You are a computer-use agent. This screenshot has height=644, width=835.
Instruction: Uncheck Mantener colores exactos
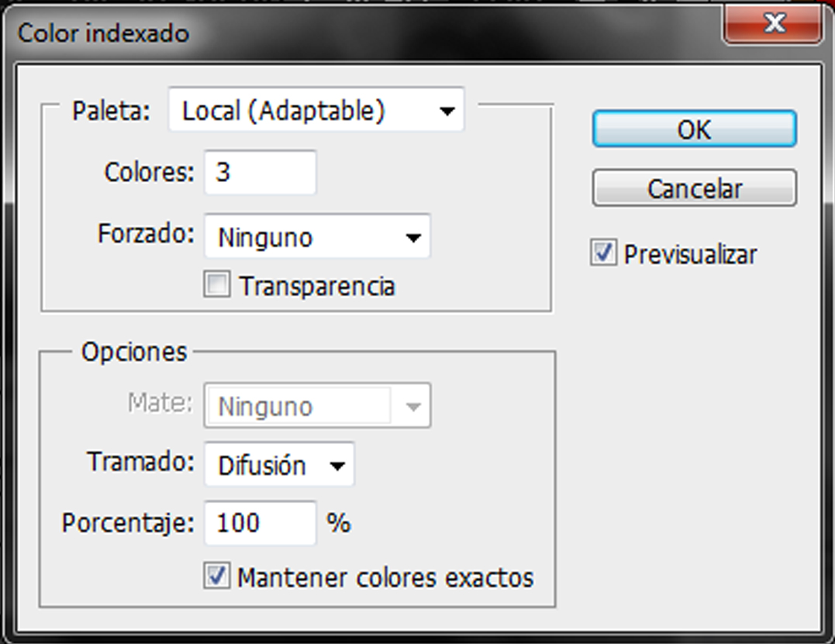coord(217,577)
